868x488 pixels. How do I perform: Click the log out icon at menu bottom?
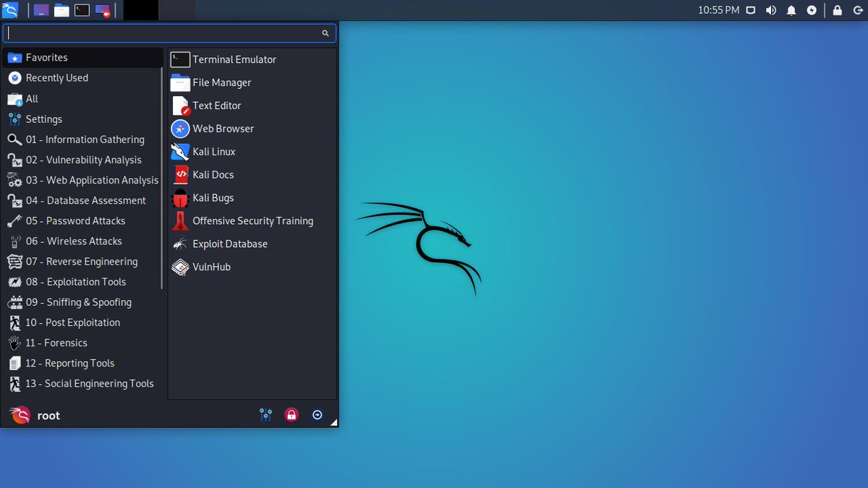[318, 415]
